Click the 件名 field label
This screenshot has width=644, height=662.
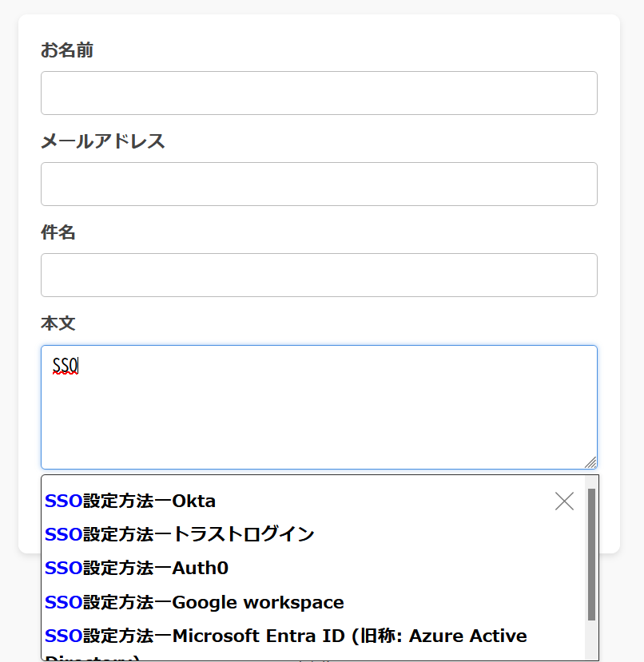(x=58, y=232)
